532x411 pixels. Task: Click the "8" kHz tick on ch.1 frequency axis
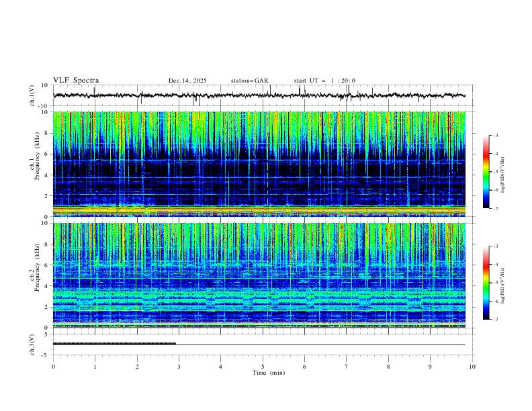[x=48, y=133]
